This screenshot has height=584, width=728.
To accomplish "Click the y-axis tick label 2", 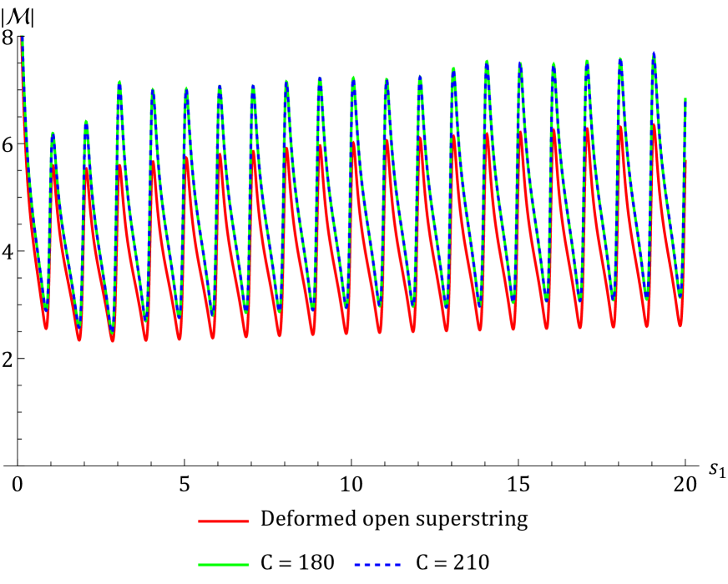I will tap(8, 359).
